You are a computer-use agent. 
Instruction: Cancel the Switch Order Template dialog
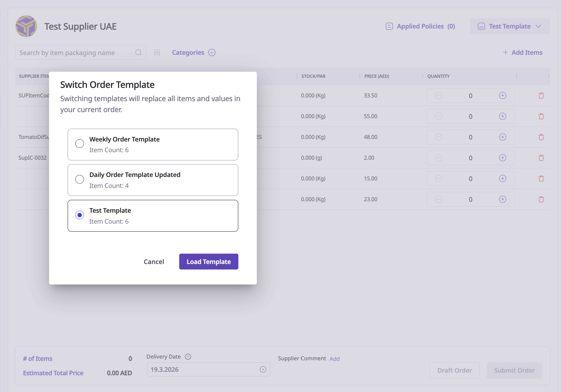(154, 262)
